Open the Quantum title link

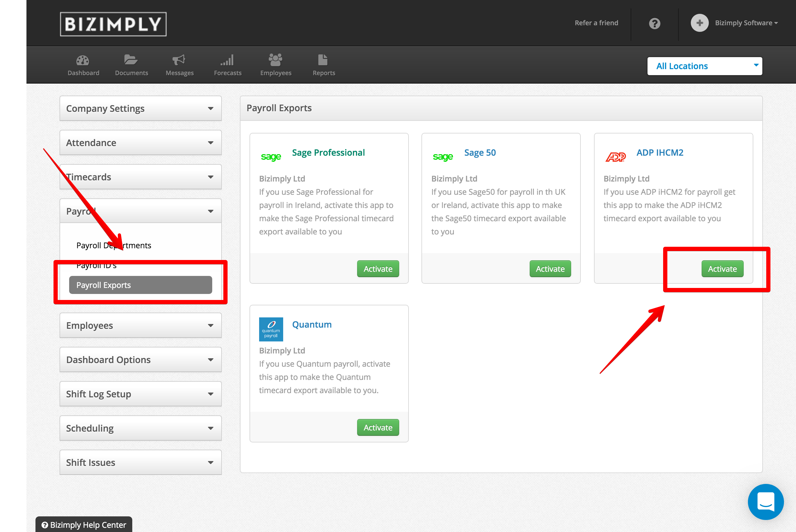point(311,324)
